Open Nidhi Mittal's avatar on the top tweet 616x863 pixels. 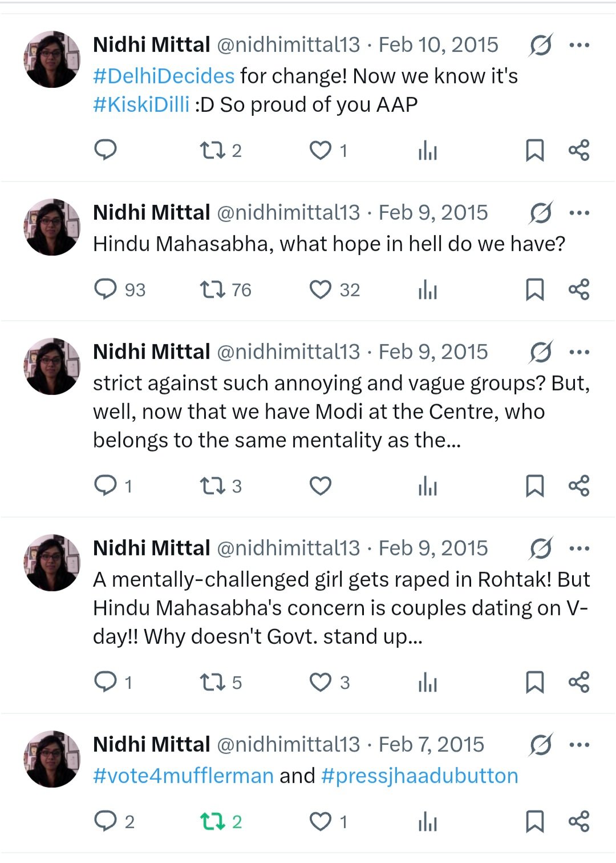52,59
